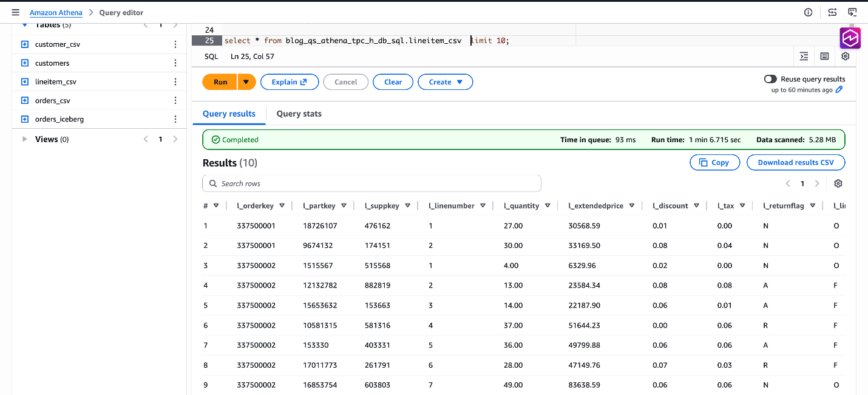Open the hamburger navigation menu
This screenshot has height=395, width=868.
[16, 12]
